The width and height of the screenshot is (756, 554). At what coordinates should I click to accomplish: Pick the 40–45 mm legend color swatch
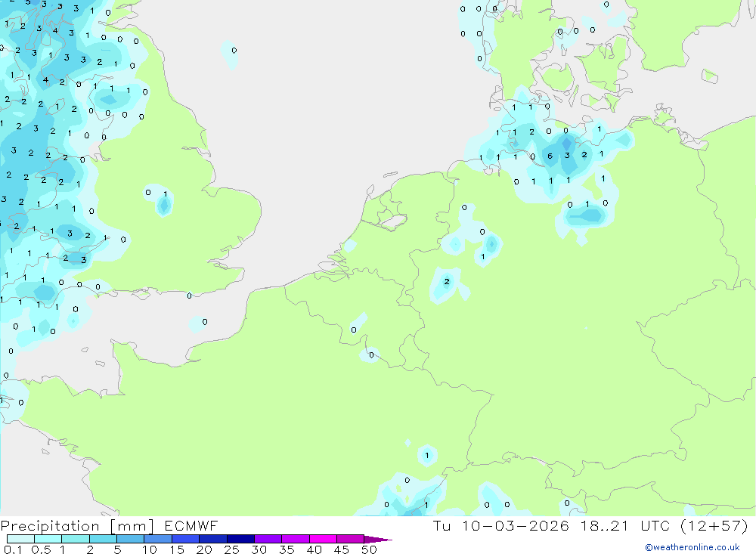coord(323,539)
